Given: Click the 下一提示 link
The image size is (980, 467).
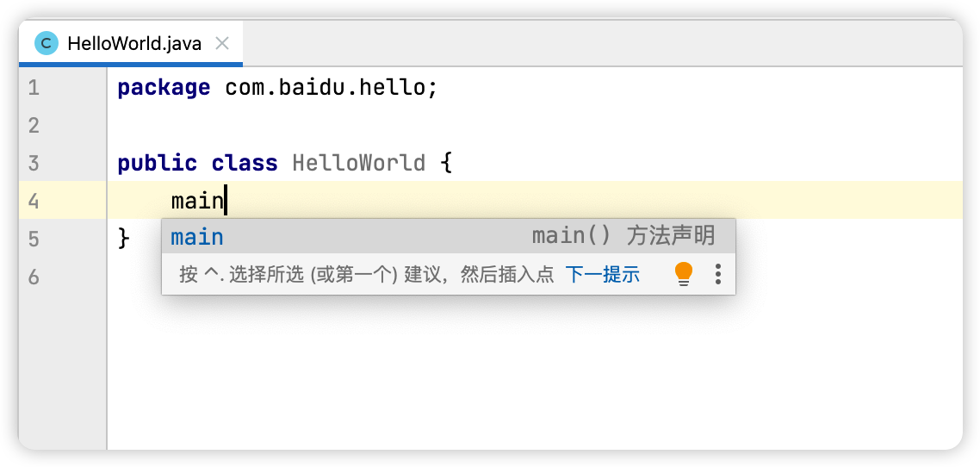Looking at the screenshot, I should click(603, 274).
